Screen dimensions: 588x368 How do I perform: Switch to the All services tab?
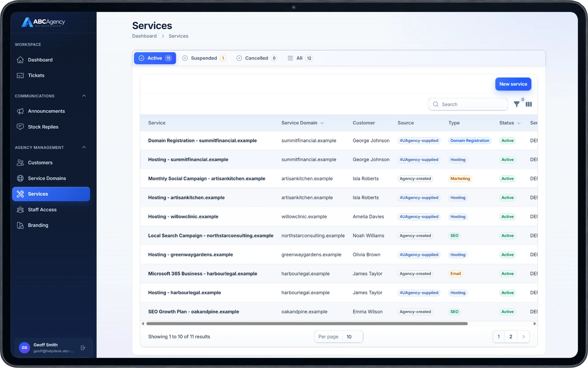click(x=300, y=58)
